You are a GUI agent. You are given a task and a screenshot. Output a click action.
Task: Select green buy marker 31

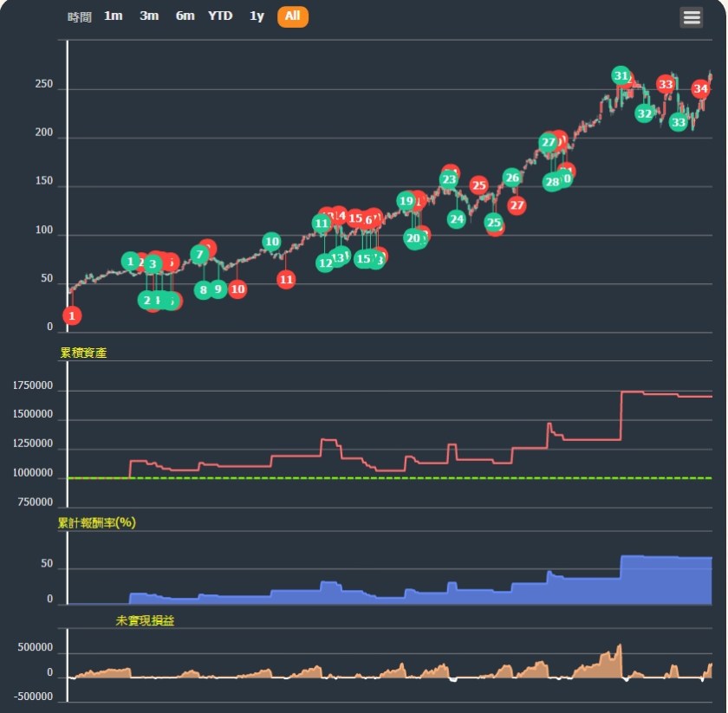tap(621, 76)
